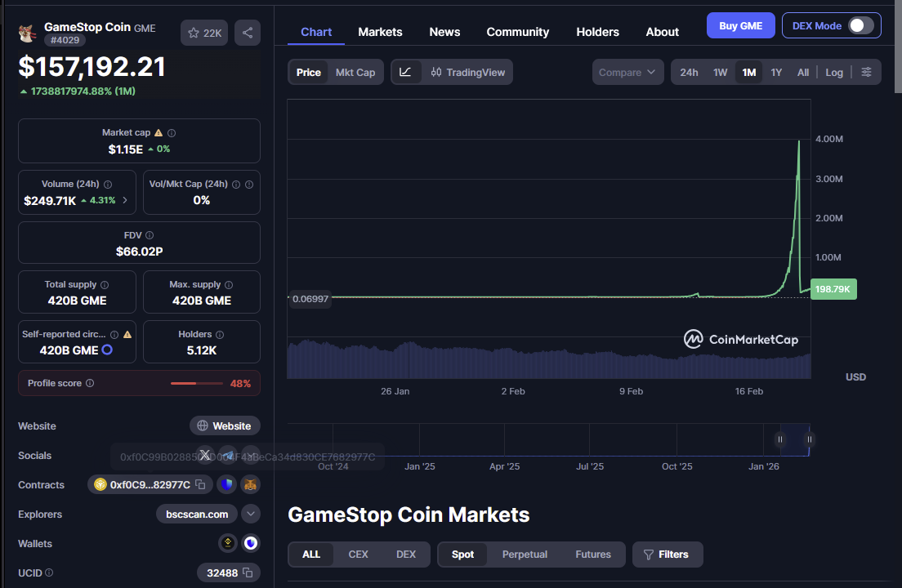Show Spot markets

(x=462, y=554)
